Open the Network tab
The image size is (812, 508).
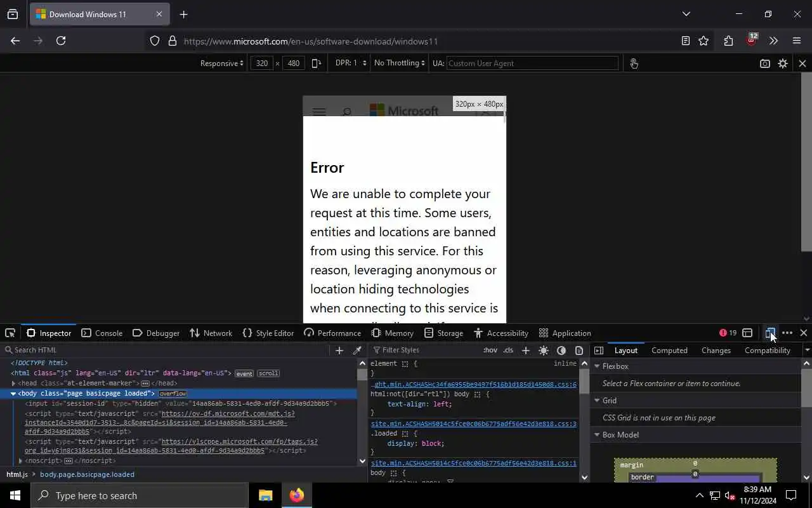click(211, 333)
